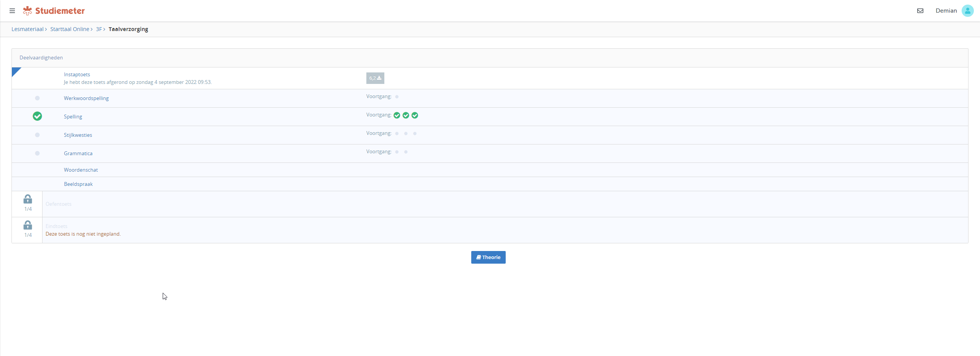
Task: Click the Oefentoets lock icon
Action: tap(28, 199)
